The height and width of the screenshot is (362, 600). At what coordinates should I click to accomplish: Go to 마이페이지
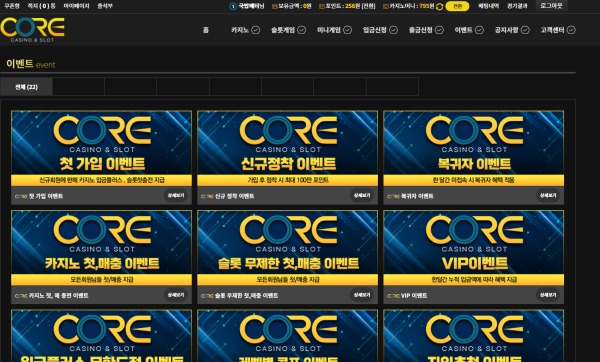tap(77, 6)
